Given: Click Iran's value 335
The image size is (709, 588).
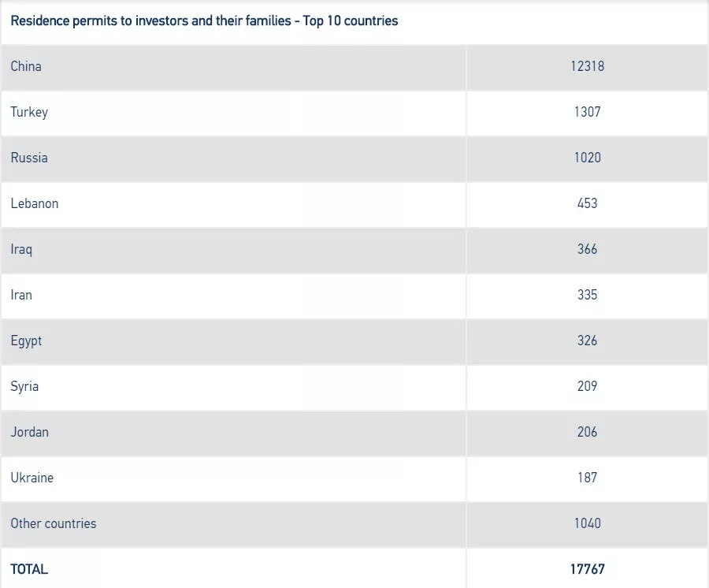Looking at the screenshot, I should tap(587, 295).
